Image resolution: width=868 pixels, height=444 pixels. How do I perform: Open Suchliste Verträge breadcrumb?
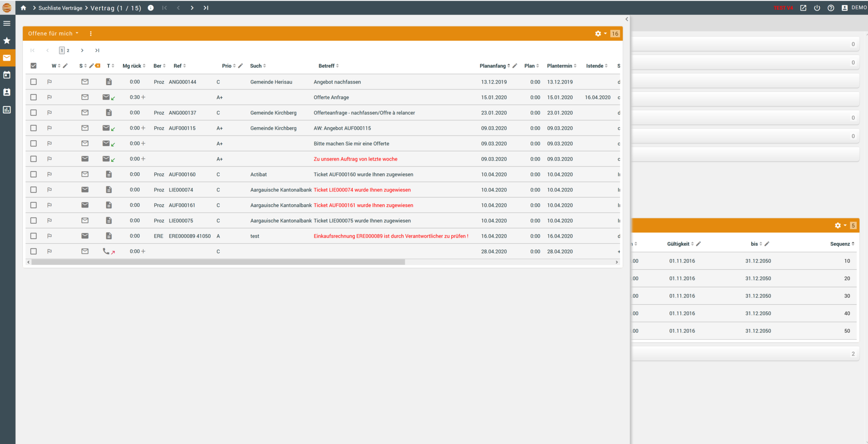(60, 8)
